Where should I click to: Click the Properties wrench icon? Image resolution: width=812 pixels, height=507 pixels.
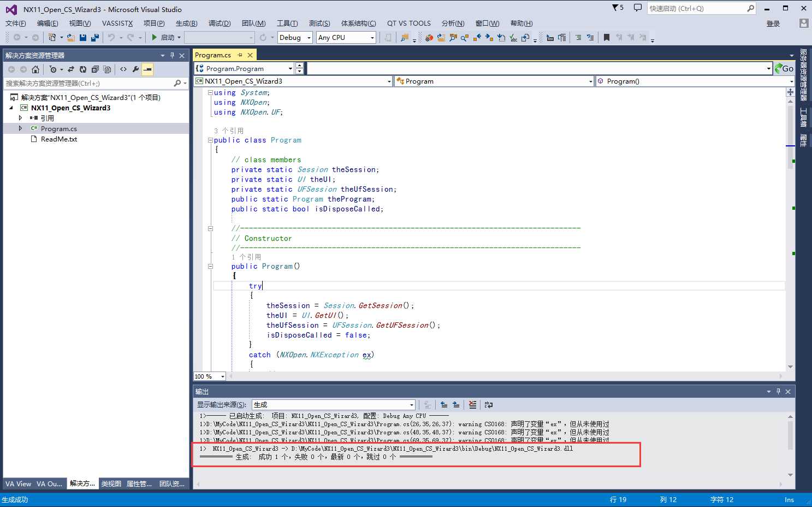[135, 69]
